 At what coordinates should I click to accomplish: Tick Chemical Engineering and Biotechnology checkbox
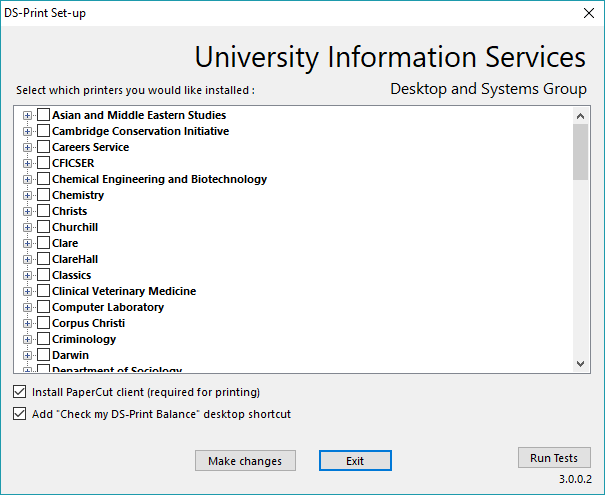[x=43, y=179]
